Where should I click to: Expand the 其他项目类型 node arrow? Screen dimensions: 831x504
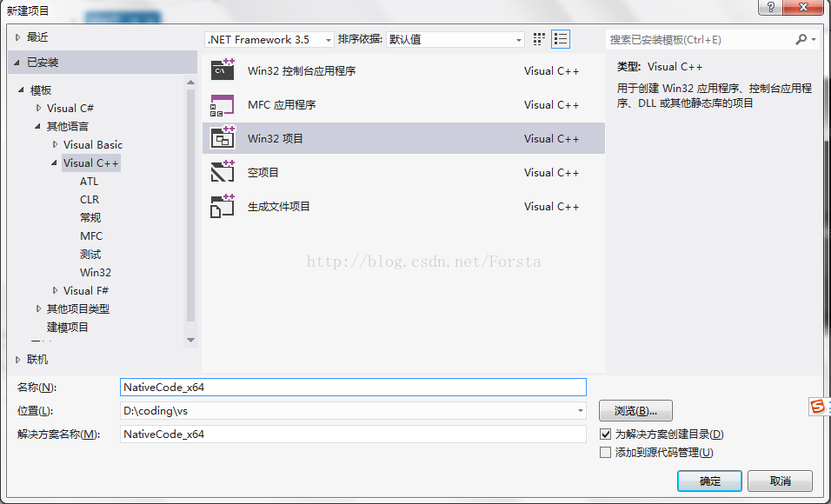[38, 308]
